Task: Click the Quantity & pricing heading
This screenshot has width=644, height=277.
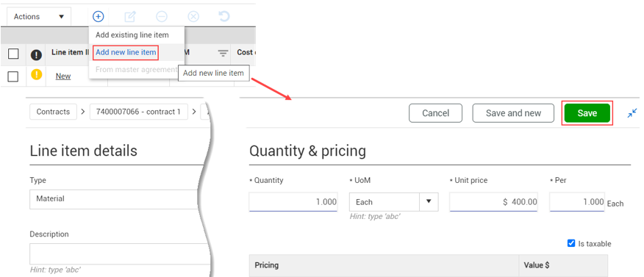Action: 307,151
